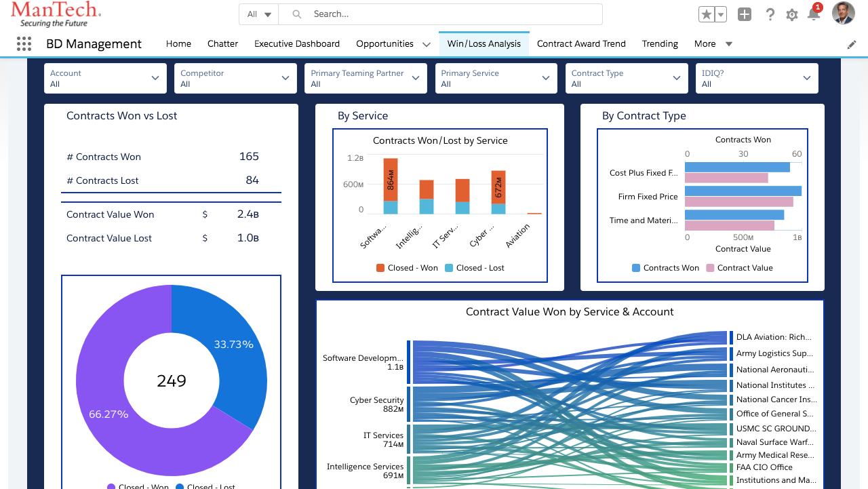The width and height of the screenshot is (868, 489).
Task: Switch to the Trending tab
Action: 660,43
